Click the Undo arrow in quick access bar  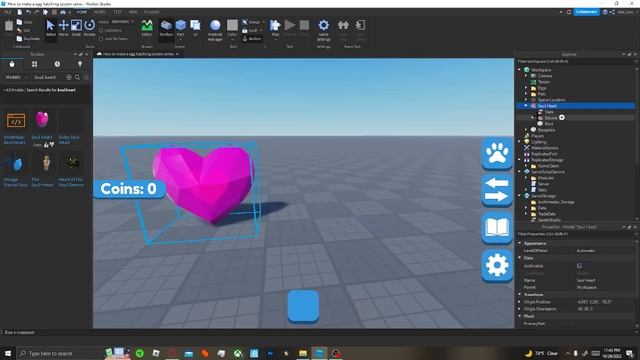click(28, 12)
